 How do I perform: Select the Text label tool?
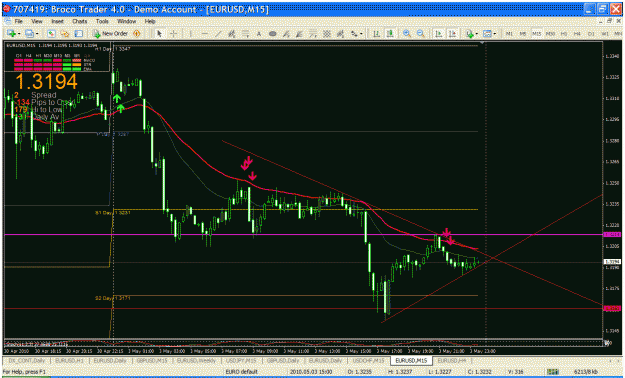(x=259, y=34)
